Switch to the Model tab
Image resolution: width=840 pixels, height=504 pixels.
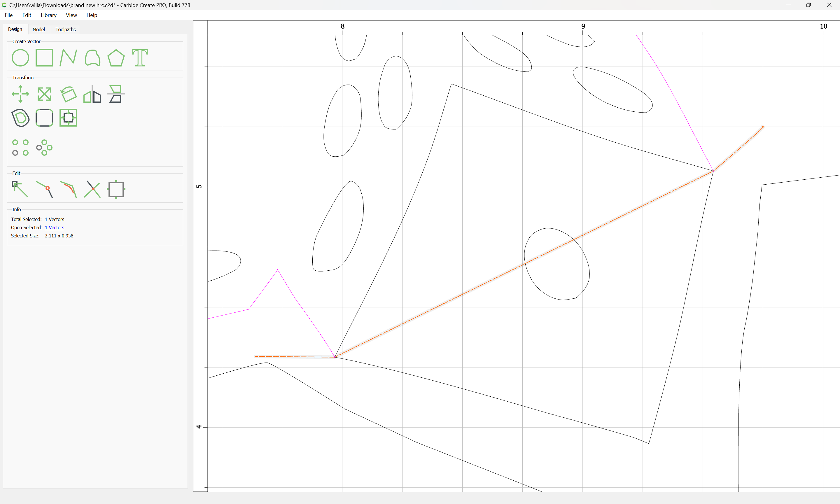[39, 29]
